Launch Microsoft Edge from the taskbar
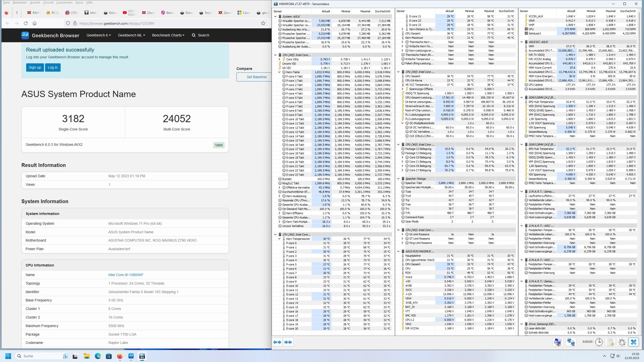 pyautogui.click(x=98, y=356)
